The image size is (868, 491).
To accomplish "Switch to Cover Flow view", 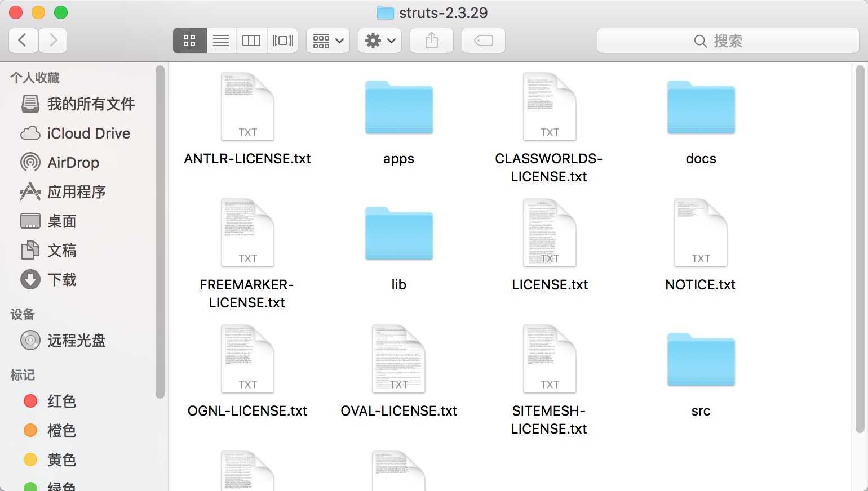I will [x=283, y=41].
